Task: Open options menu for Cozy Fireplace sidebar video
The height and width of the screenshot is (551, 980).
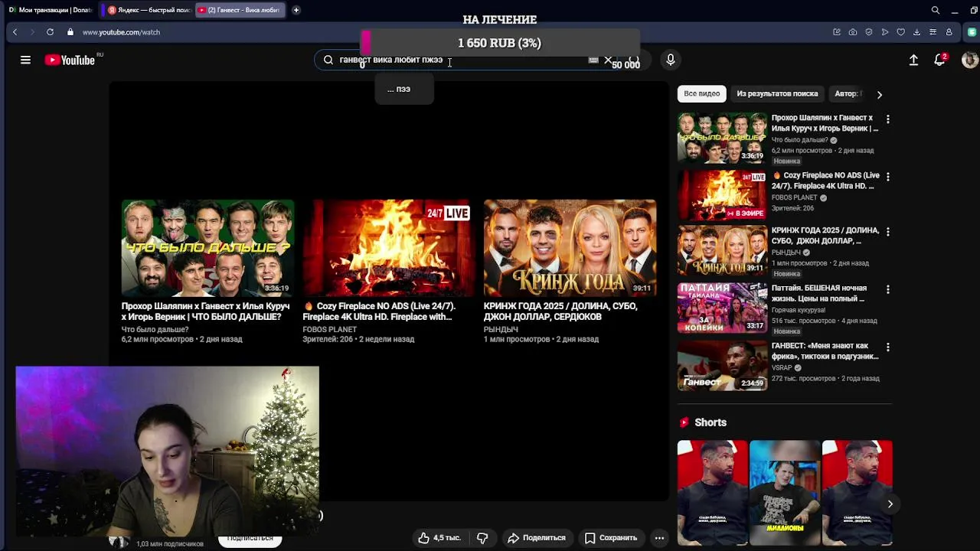Action: [887, 177]
